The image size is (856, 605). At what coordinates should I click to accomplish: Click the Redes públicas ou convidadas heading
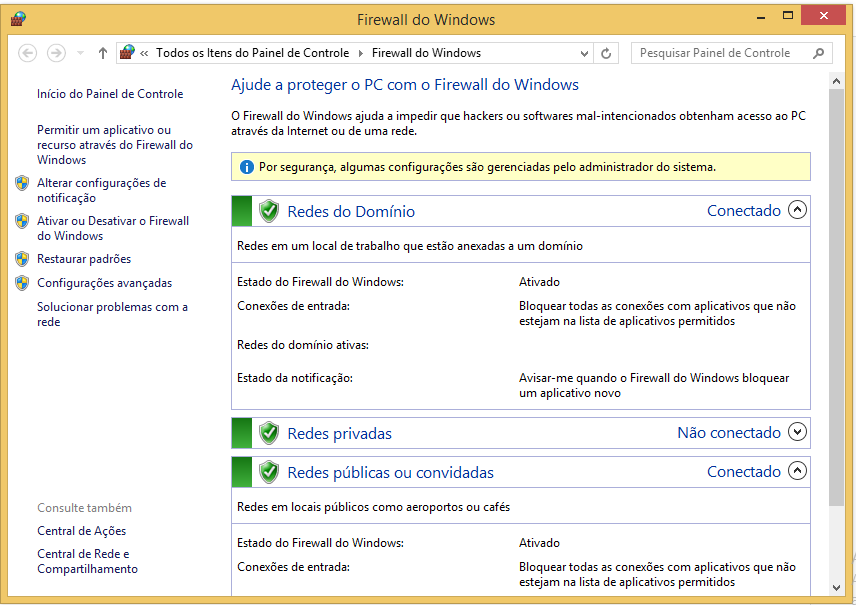point(390,473)
